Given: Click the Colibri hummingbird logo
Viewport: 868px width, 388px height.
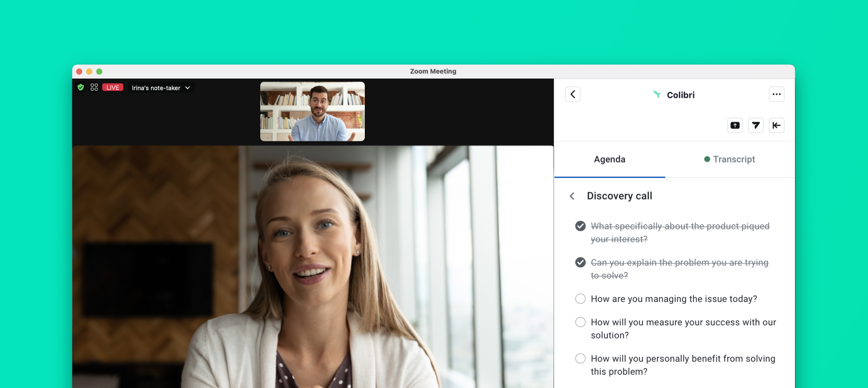Looking at the screenshot, I should click(x=657, y=94).
